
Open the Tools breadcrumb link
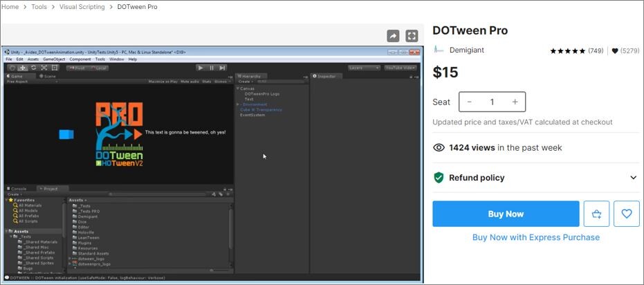coord(39,7)
